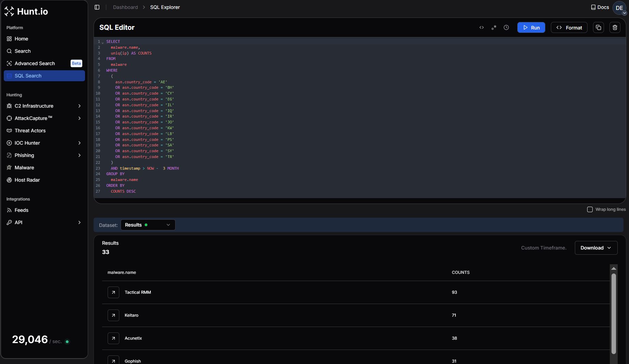Image resolution: width=629 pixels, height=364 pixels.
Task: Open the Docs link
Action: tap(600, 7)
